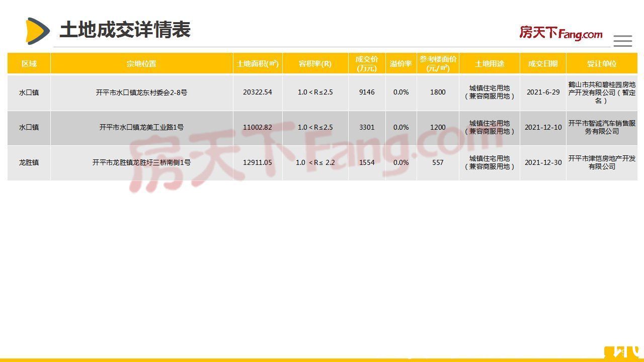Viewport: 644px width, 362px height.
Task: Click the yellow arrow logo beside the title
Action: (x=38, y=31)
